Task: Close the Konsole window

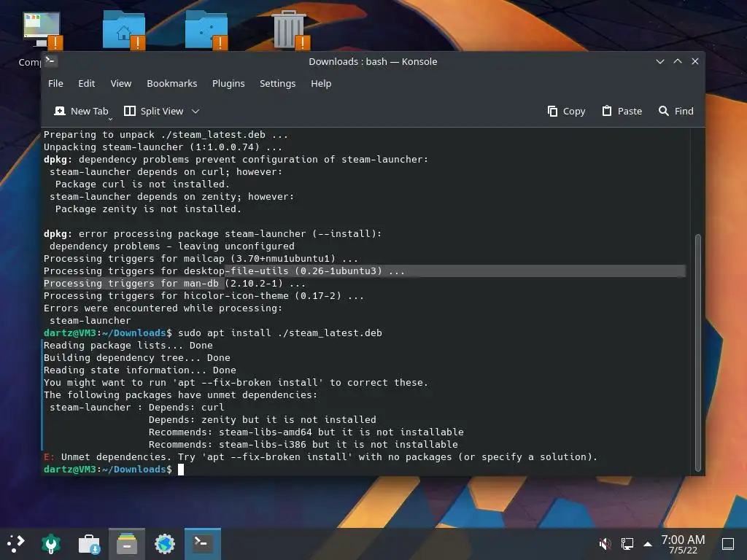Action: (x=695, y=61)
